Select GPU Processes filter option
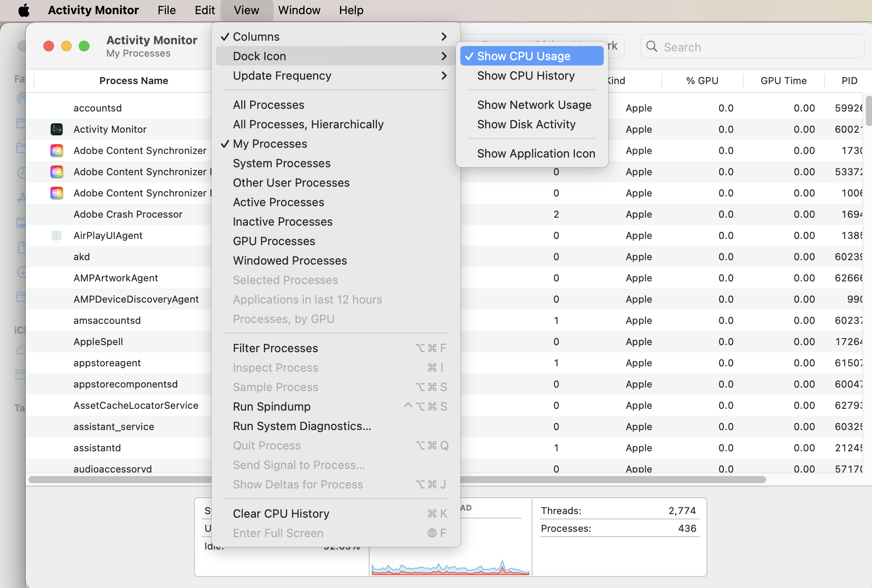Screen dimensions: 872x588 tap(274, 241)
